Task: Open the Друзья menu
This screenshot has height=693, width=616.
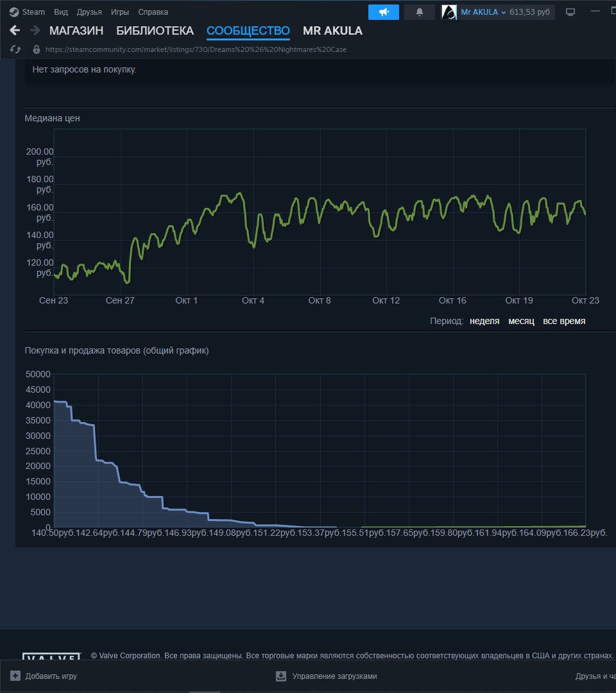Action: [89, 12]
